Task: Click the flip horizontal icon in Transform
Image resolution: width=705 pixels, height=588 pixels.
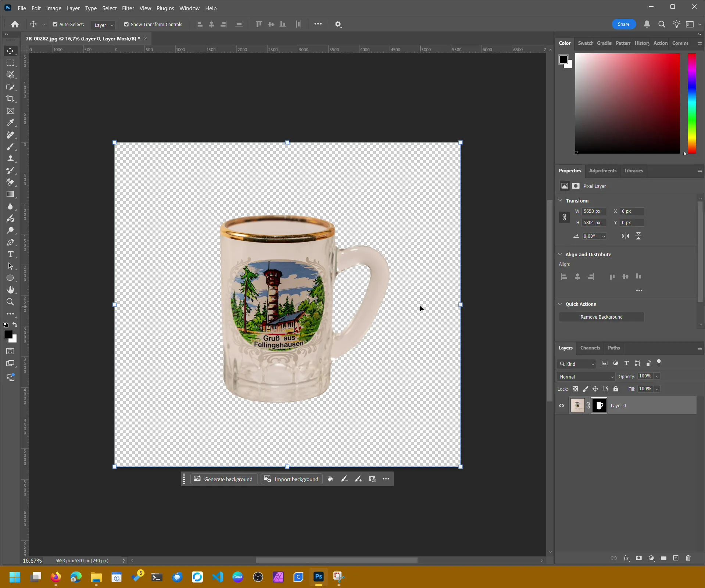Action: [625, 236]
